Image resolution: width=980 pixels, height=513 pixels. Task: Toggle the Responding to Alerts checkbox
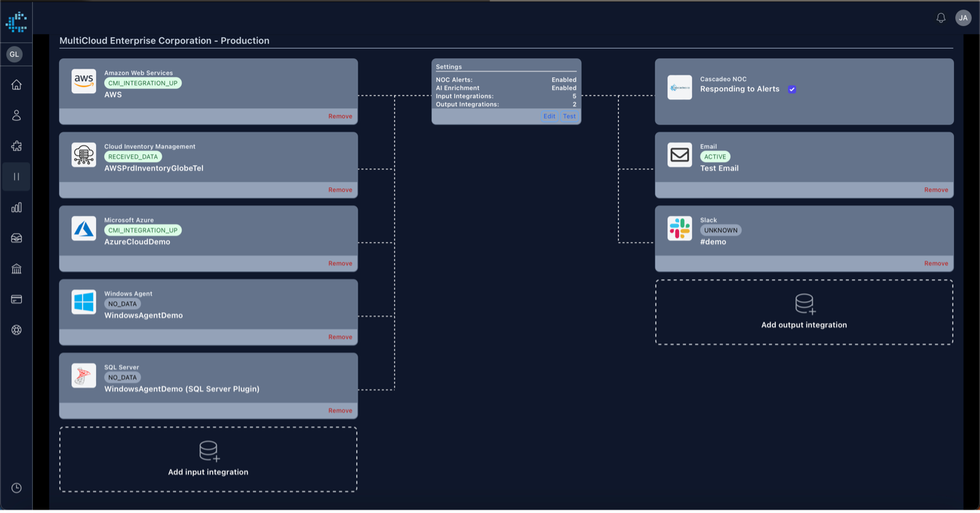tap(792, 89)
